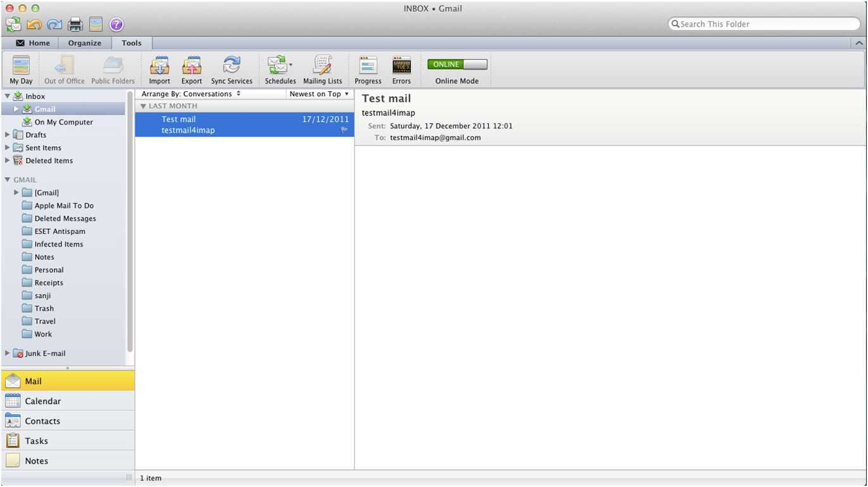
Task: Show the Progress window
Action: (x=368, y=70)
